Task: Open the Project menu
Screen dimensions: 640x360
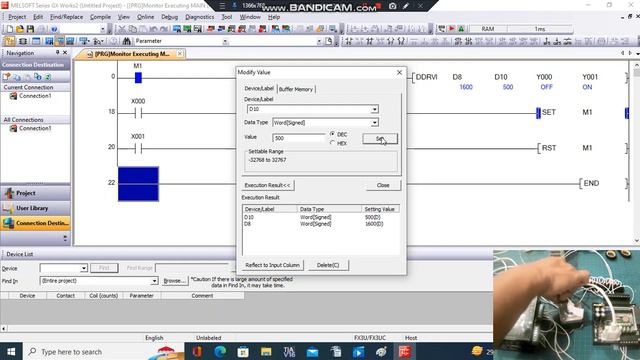Action: (x=17, y=17)
